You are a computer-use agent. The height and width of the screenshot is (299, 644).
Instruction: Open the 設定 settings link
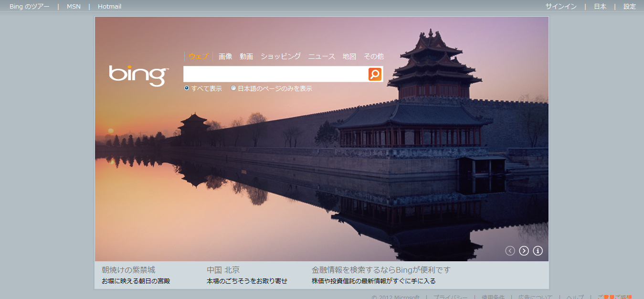(x=630, y=7)
